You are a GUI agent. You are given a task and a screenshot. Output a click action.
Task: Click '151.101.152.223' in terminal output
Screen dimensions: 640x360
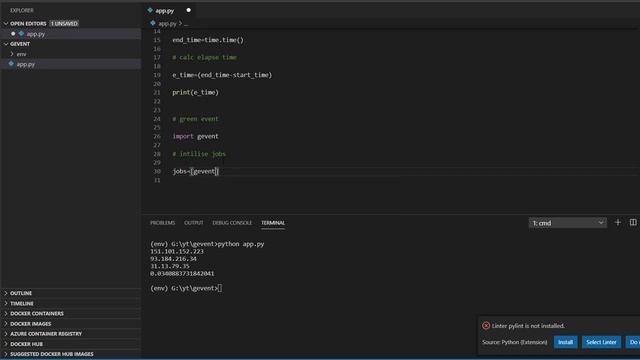(177, 251)
